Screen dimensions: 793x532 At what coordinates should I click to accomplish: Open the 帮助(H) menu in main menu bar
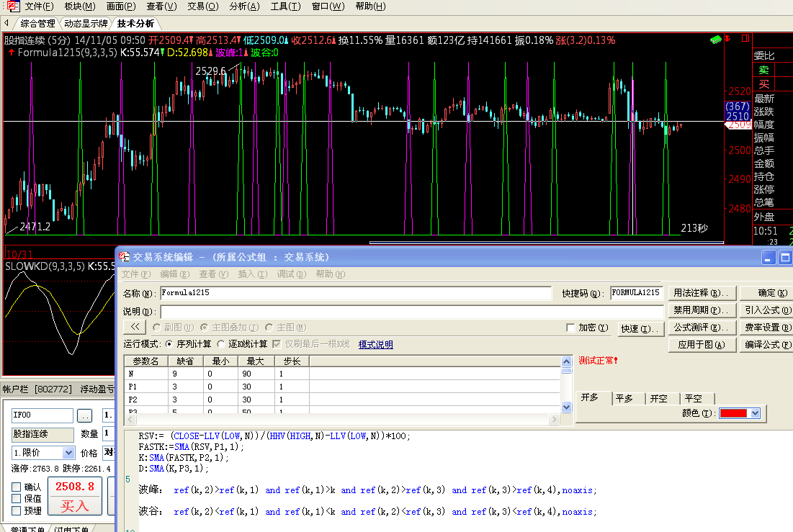(x=370, y=6)
